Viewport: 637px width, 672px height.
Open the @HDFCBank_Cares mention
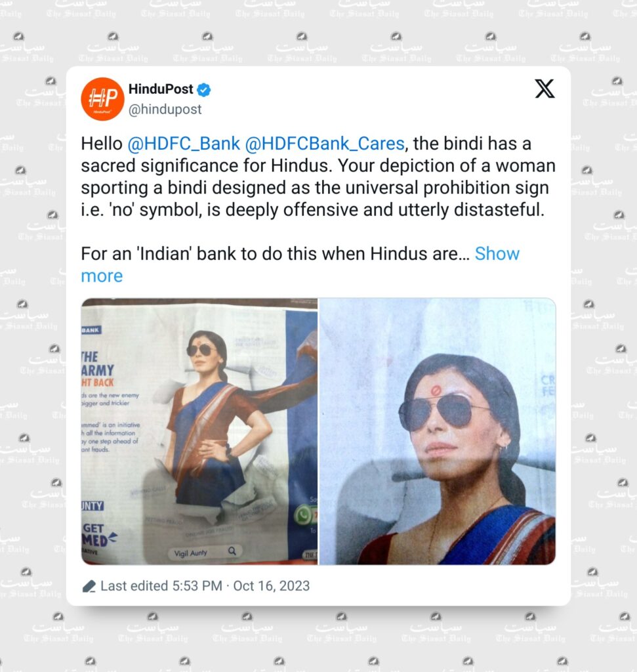[324, 144]
